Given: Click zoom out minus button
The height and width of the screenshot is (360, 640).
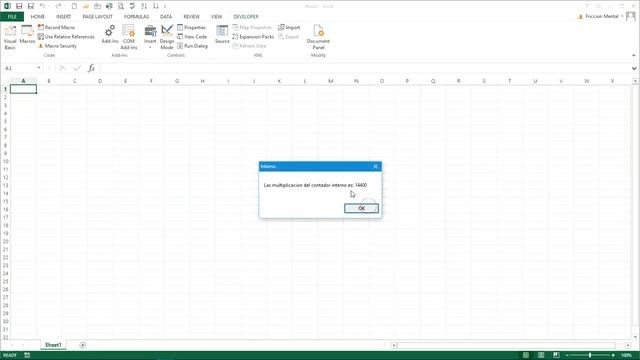Looking at the screenshot, I should [x=567, y=356].
